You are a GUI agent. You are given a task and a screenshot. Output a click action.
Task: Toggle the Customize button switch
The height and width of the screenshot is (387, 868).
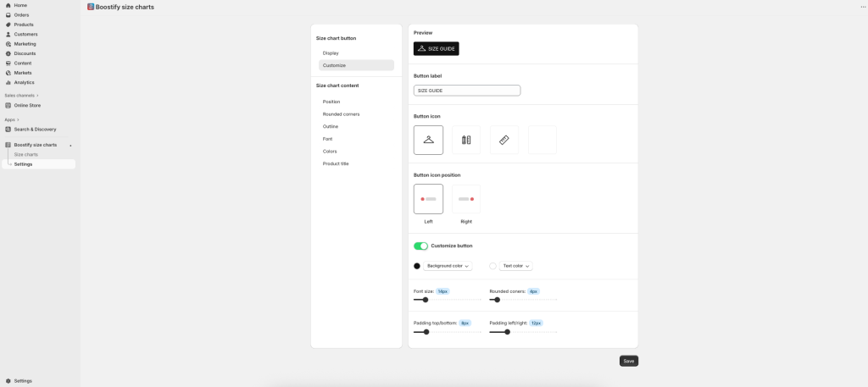[420, 246]
